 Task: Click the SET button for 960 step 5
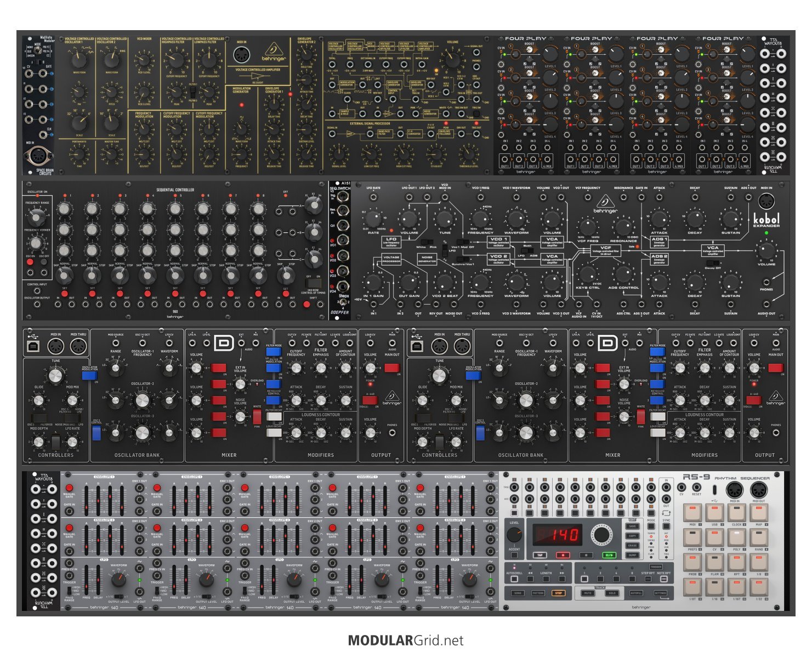(175, 294)
